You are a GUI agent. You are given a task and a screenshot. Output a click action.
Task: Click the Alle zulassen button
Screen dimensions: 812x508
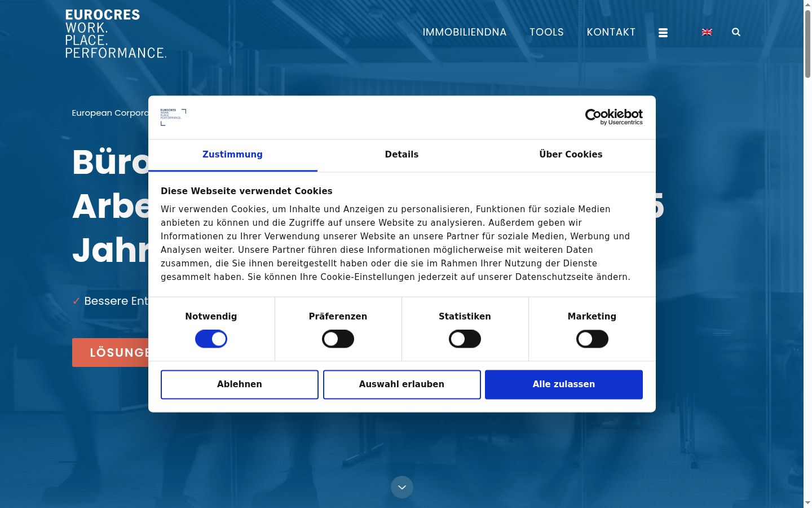(564, 384)
